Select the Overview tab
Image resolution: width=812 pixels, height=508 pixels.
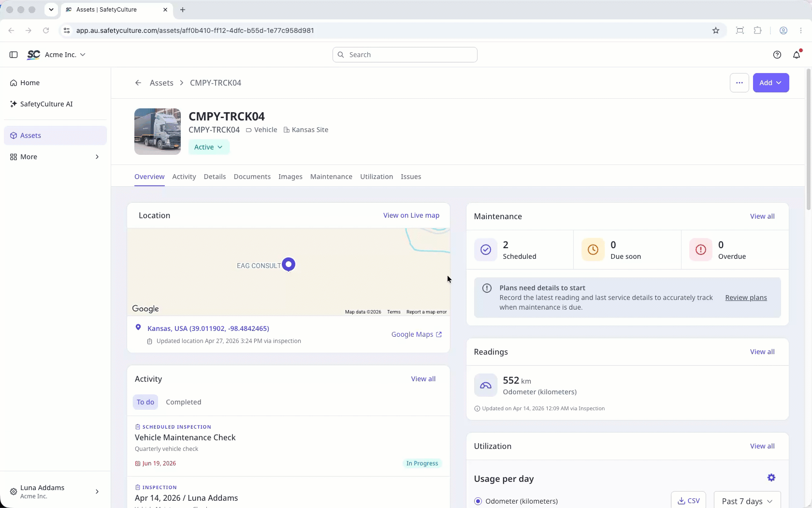149,177
